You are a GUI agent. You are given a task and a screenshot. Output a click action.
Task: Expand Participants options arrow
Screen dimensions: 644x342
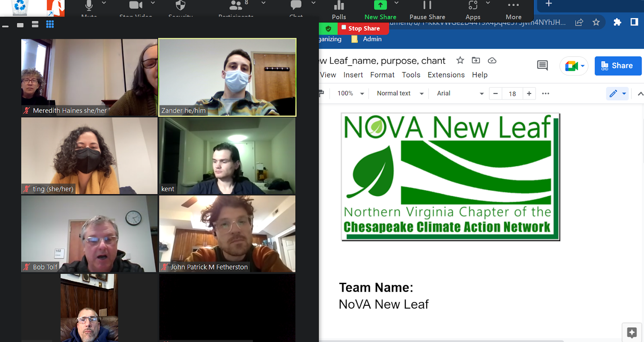pyautogui.click(x=263, y=3)
